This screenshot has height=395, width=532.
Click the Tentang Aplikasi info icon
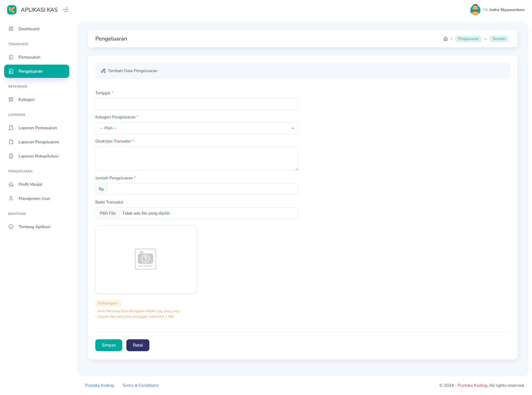[11, 227]
